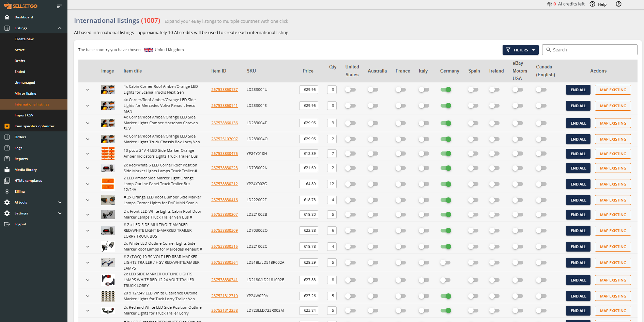Enable Germany toggle for SKU LD518L/LD518R002A

click(446, 263)
